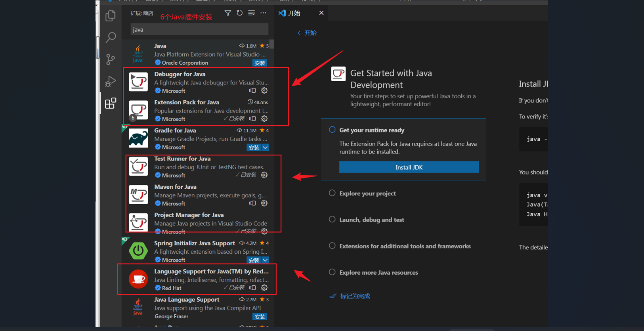644x331 pixels.
Task: Open the Run and Debug view
Action: [111, 81]
